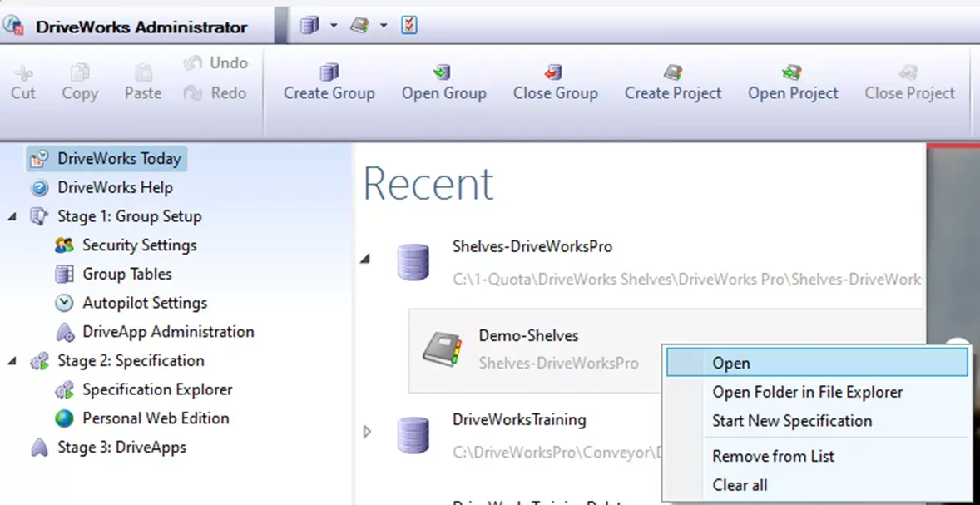Viewport: 980px width, 505px height.
Task: Choose Open from the context menu
Action: point(817,363)
